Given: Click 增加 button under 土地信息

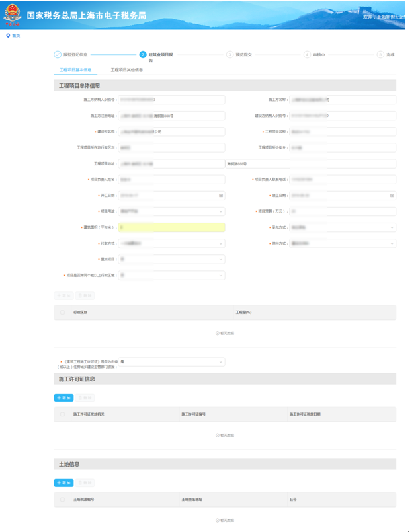Looking at the screenshot, I should 63,483.
